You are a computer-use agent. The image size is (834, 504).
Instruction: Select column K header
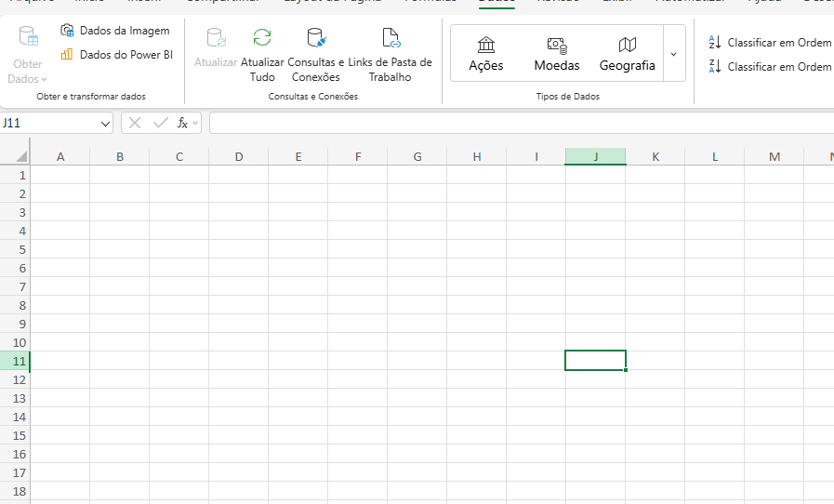point(655,156)
